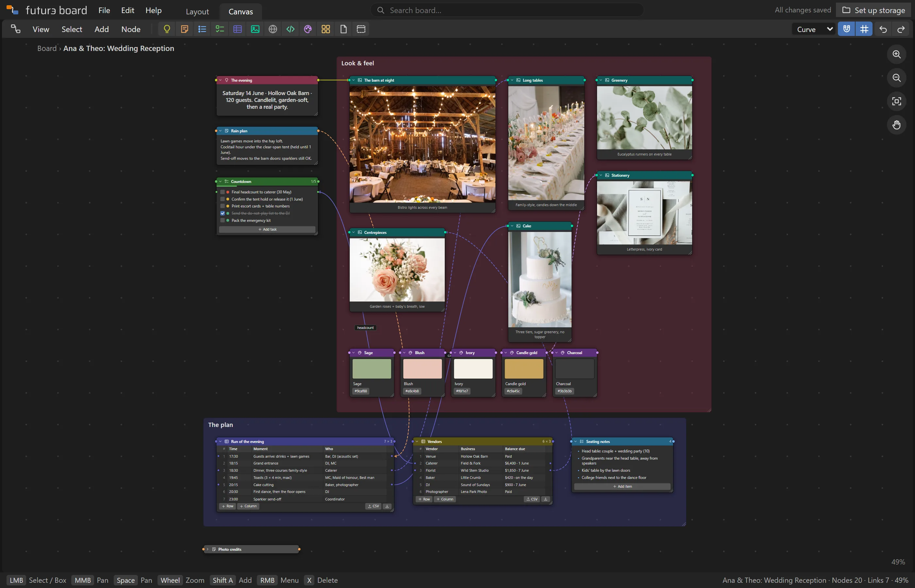
Task: Open the Curve link style dropdown
Action: coord(814,29)
